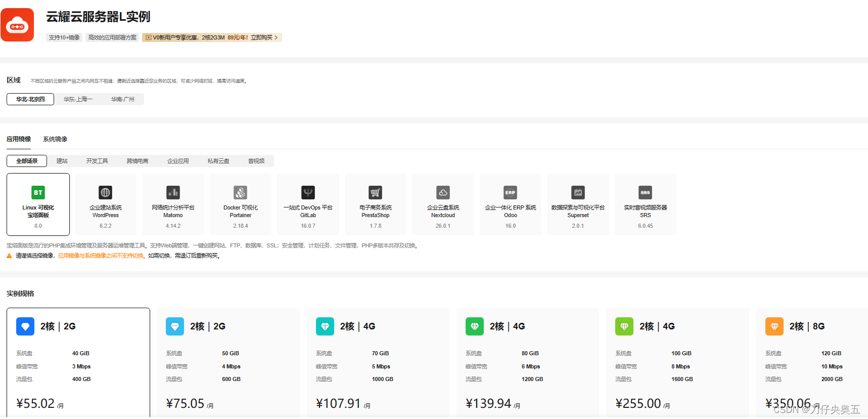Filter images by 建站 scenario

click(62, 161)
